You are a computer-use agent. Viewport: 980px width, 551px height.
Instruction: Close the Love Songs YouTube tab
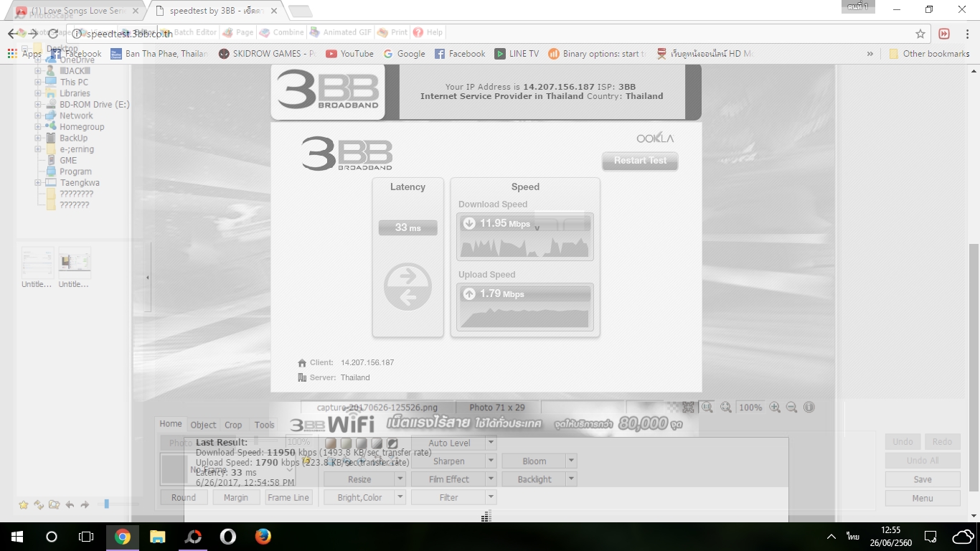pos(136,11)
